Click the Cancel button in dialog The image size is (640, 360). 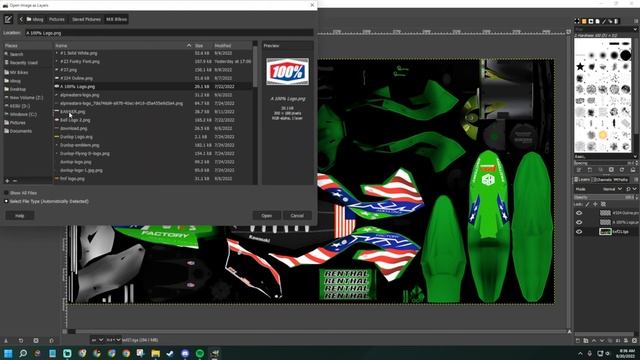297,216
